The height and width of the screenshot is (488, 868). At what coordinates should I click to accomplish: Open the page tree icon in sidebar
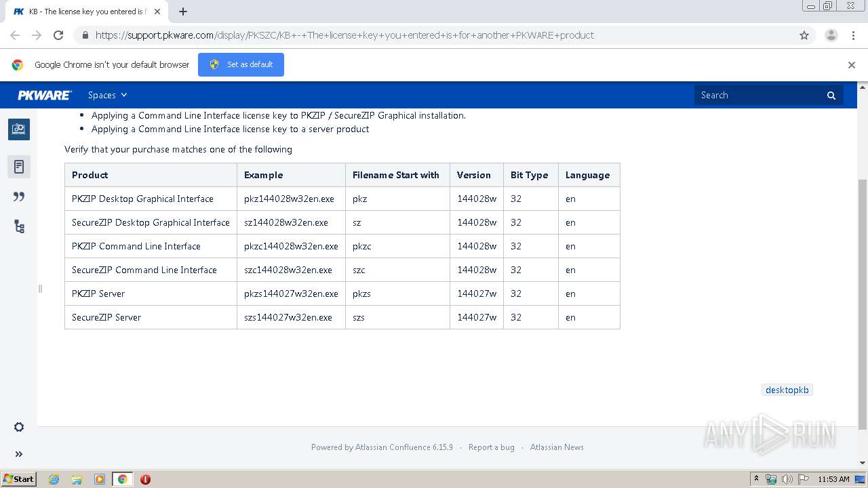point(19,226)
